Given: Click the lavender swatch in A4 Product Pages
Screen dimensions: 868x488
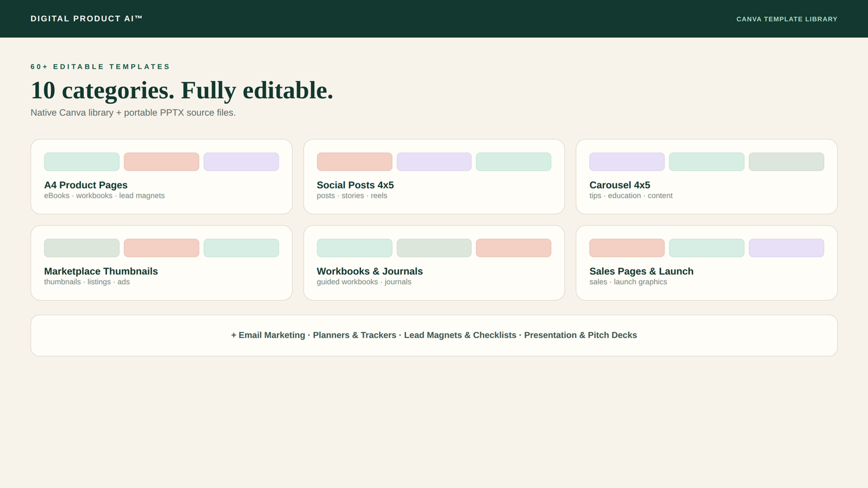Looking at the screenshot, I should pyautogui.click(x=241, y=162).
